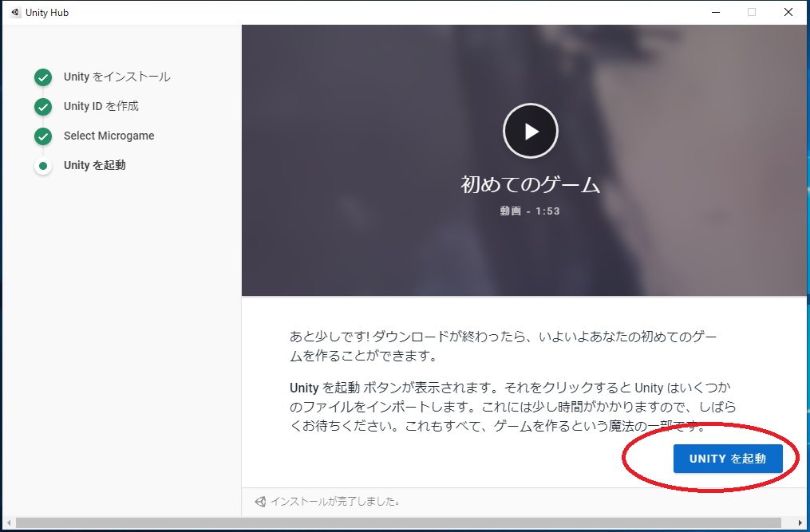Close the Unity Hub window

click(788, 13)
